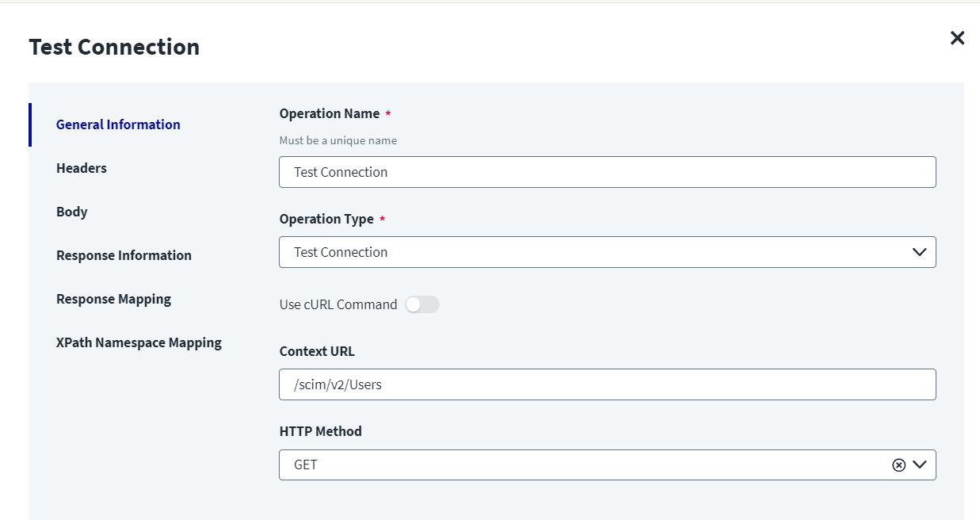Show the Response Mapping section
The width and height of the screenshot is (980, 520).
(x=113, y=299)
